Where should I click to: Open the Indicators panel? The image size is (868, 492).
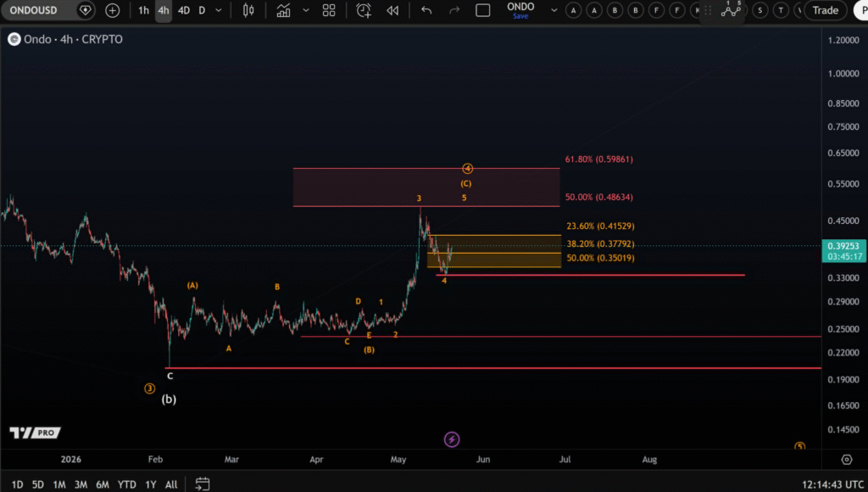pos(283,10)
